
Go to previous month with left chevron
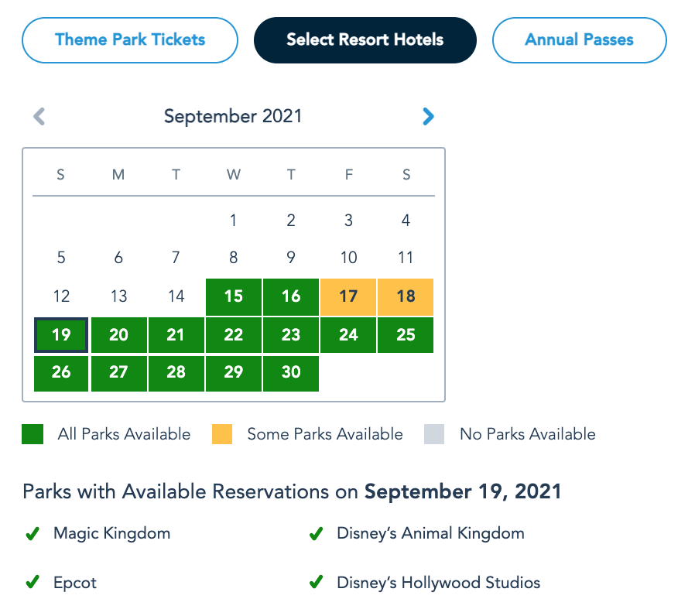(39, 117)
